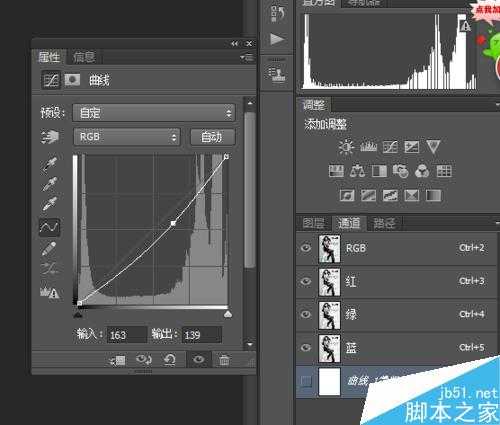Image resolution: width=500 pixels, height=425 pixels.
Task: Click the trash icon to delete adjustment
Action: click(x=224, y=360)
